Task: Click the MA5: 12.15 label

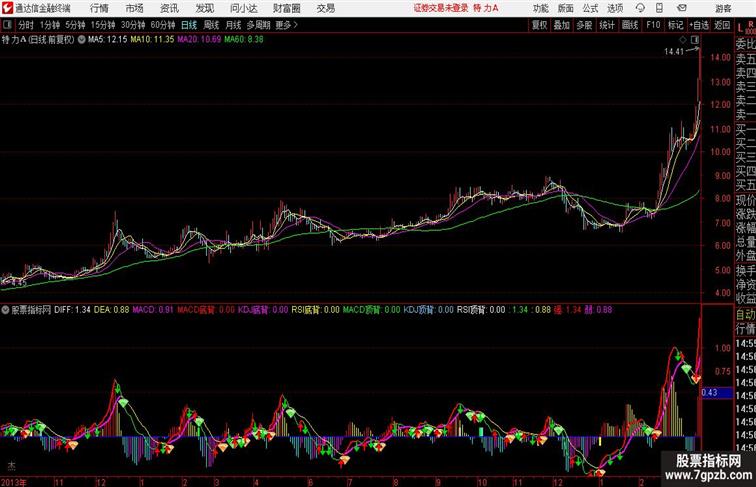Action: (x=107, y=40)
